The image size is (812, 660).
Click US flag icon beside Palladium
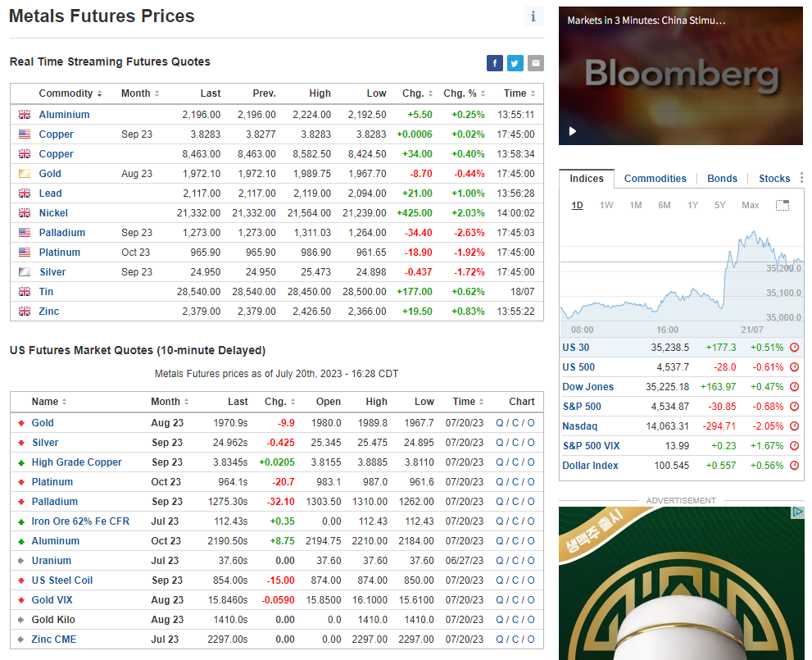25,233
